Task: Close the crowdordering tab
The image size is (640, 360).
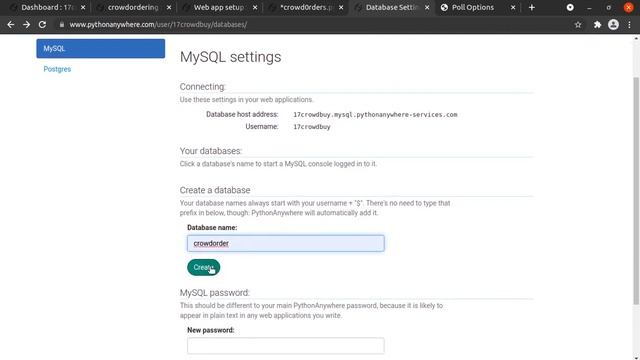Action: pos(169,7)
